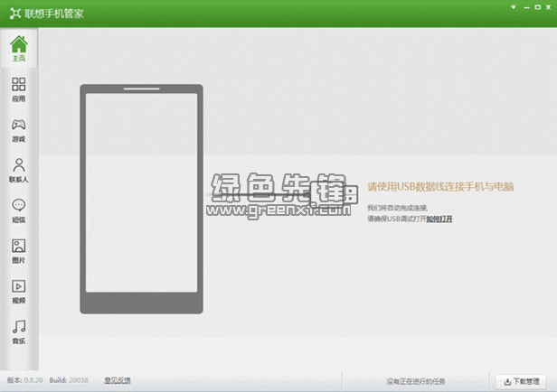Maximize the Lenovo phone manager window
The image size is (557, 392).
click(x=537, y=7)
